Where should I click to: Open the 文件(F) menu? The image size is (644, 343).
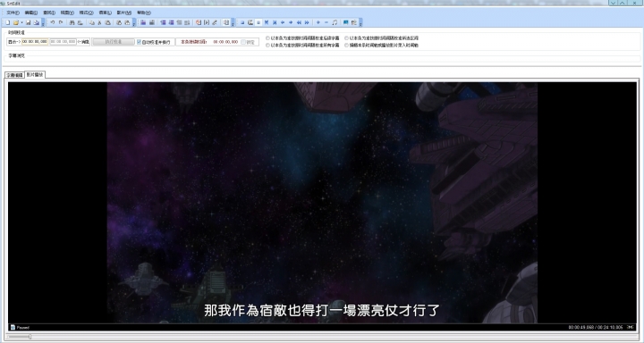point(13,13)
